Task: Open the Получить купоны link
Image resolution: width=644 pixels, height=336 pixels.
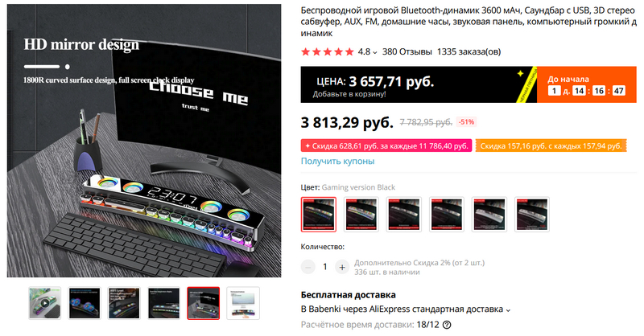Action: (337, 162)
